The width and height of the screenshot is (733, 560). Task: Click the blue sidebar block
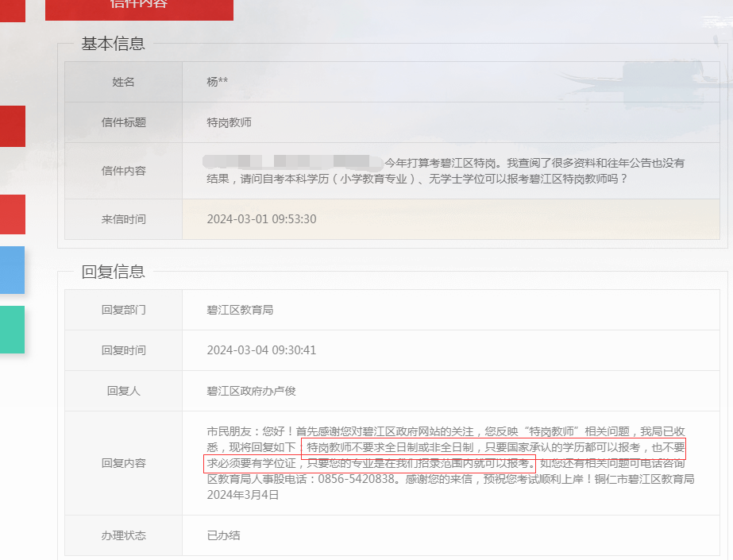click(x=12, y=270)
